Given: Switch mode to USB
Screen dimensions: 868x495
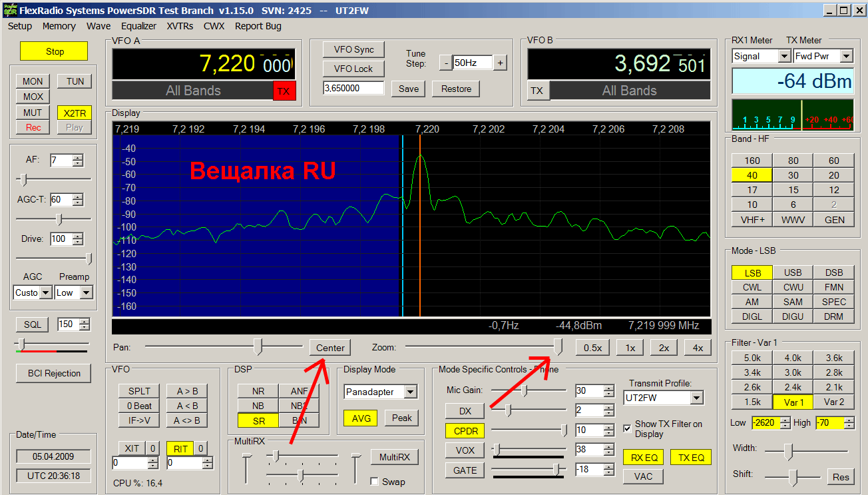Looking at the screenshot, I should click(793, 272).
